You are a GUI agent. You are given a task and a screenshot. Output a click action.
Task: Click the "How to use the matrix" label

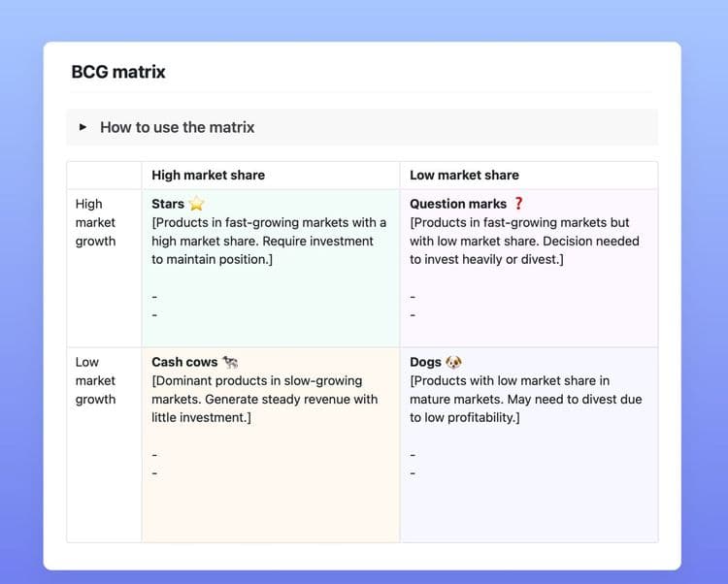click(177, 127)
